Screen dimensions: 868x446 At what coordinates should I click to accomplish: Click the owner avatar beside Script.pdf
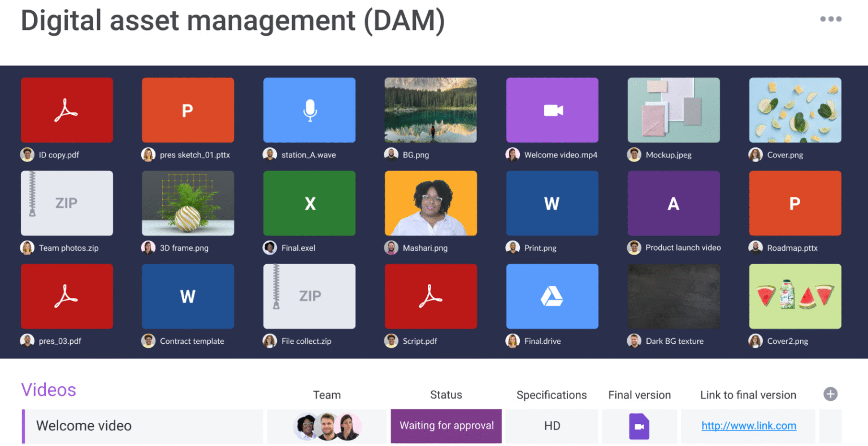tap(392, 340)
